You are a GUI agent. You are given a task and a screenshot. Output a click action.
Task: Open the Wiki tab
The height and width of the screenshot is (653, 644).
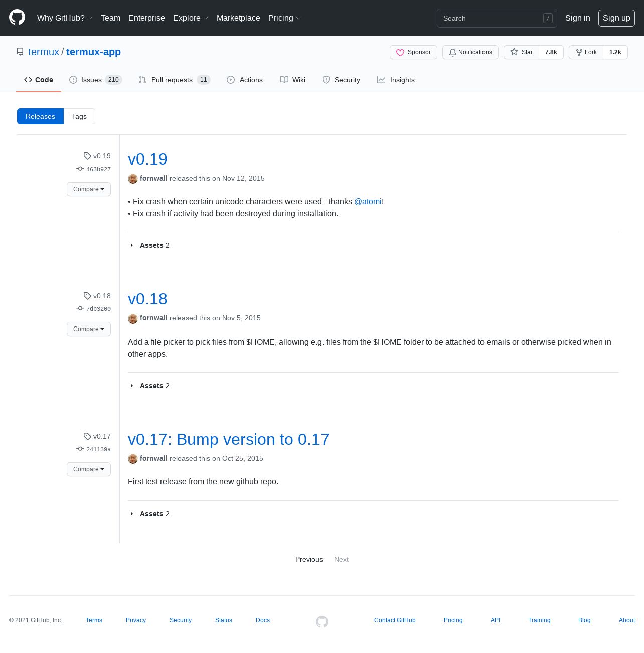point(293,80)
